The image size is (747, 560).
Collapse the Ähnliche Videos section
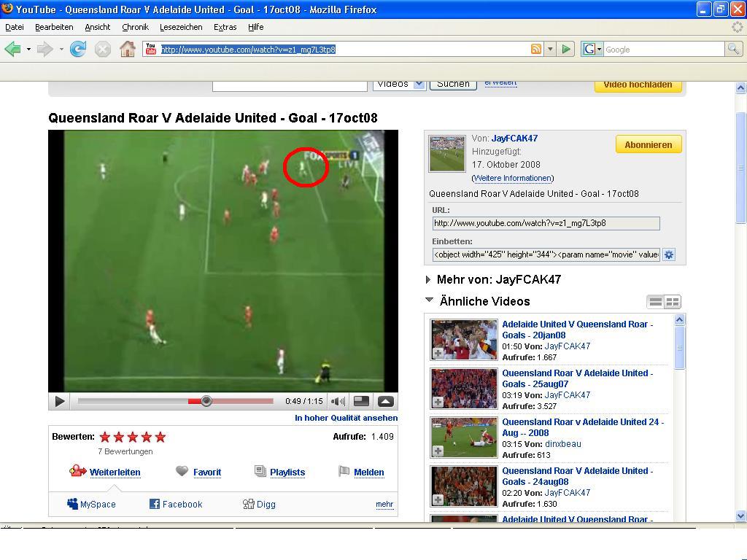click(x=429, y=300)
